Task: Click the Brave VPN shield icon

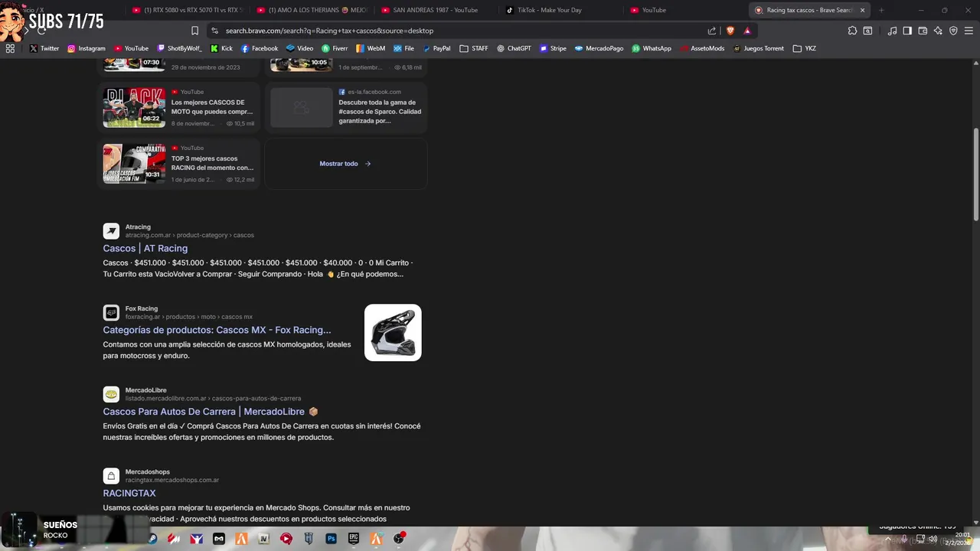Action: (x=953, y=31)
